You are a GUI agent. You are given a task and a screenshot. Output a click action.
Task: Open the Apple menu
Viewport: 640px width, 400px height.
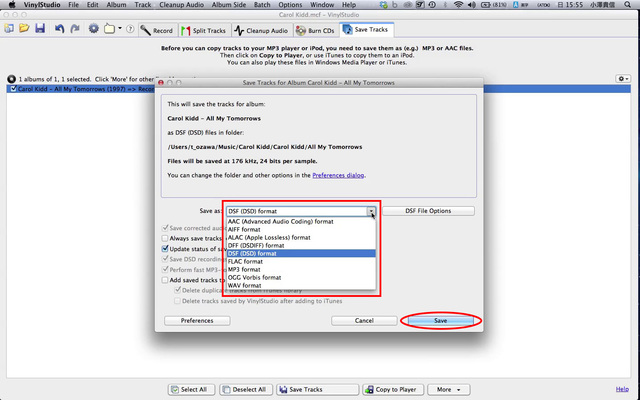click(x=12, y=5)
